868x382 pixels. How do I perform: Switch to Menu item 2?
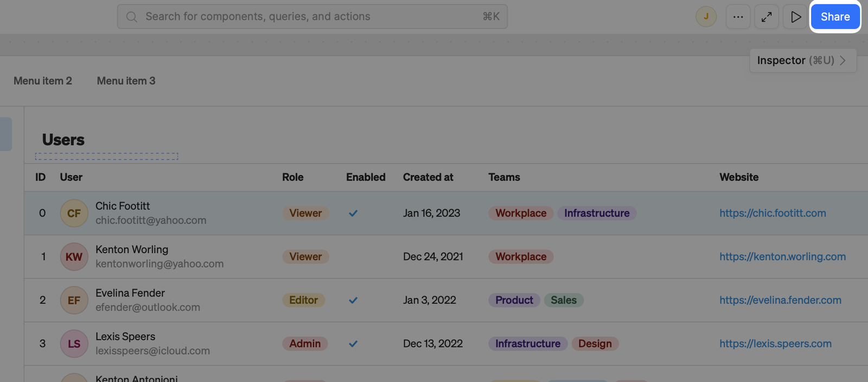tap(43, 81)
